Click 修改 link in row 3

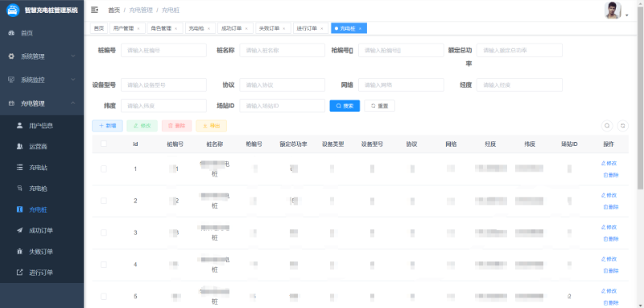[x=609, y=227]
